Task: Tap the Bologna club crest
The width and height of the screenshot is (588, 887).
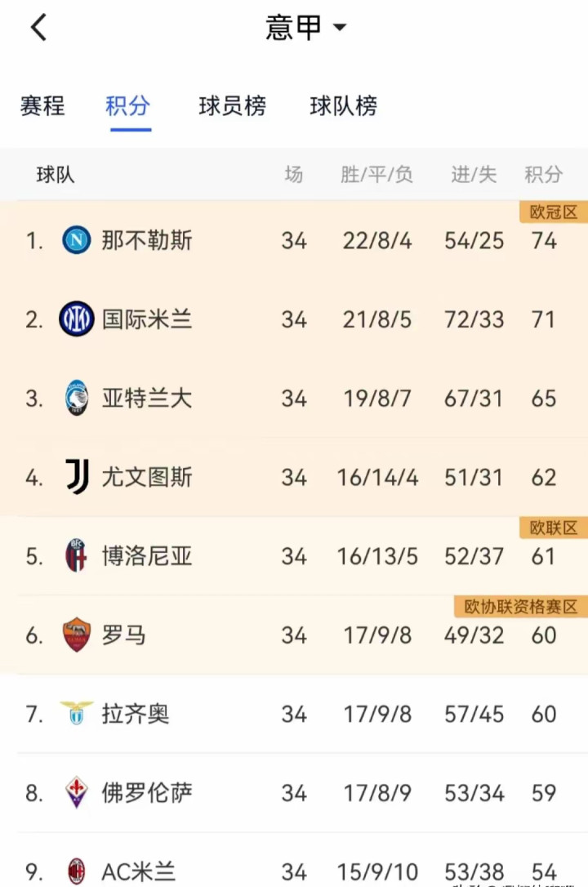Action: pyautogui.click(x=76, y=555)
